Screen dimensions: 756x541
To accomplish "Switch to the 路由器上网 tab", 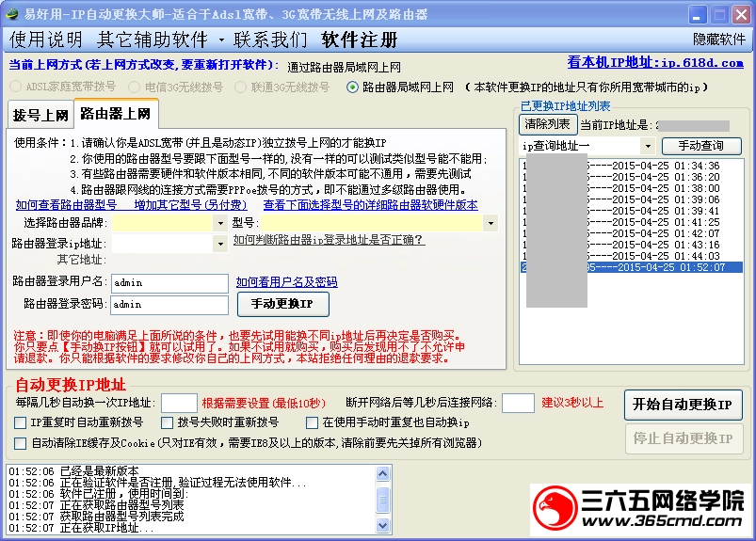I will click(x=116, y=114).
